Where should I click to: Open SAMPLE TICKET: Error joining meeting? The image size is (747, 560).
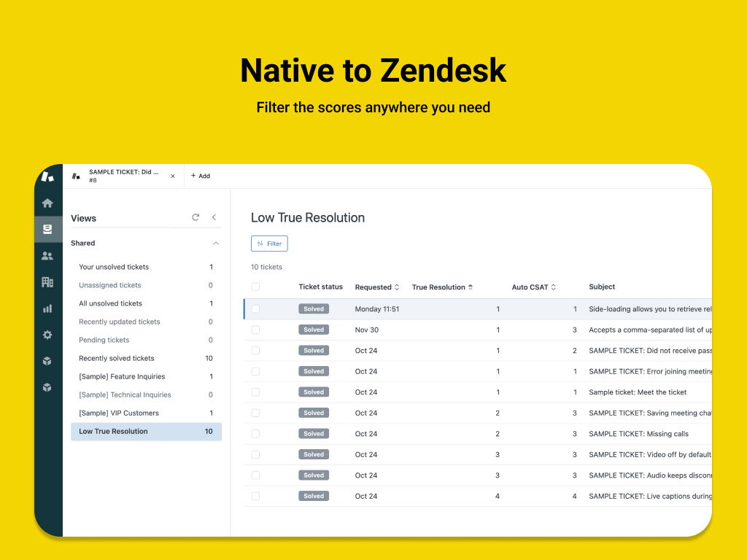(x=650, y=371)
